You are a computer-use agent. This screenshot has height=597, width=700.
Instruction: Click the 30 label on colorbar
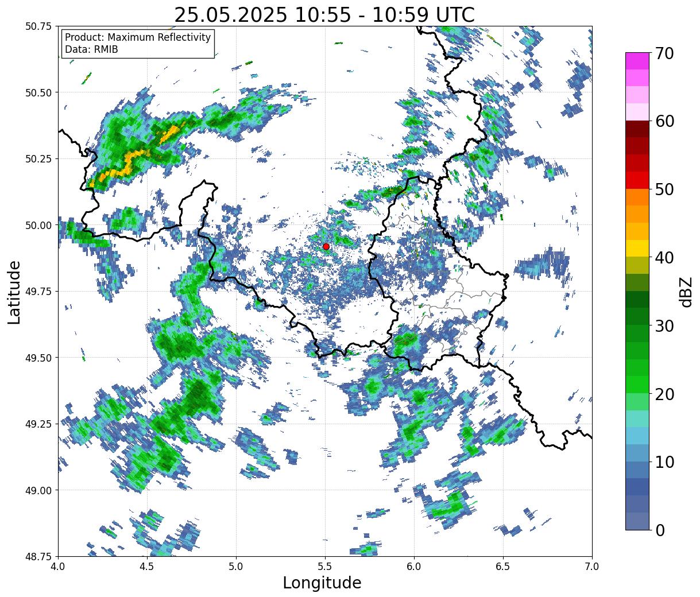[x=664, y=325]
